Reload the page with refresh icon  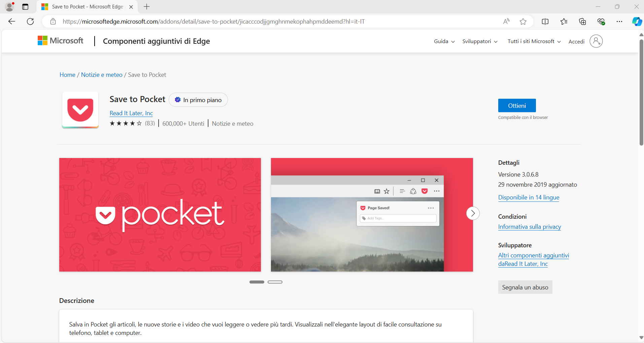point(30,22)
